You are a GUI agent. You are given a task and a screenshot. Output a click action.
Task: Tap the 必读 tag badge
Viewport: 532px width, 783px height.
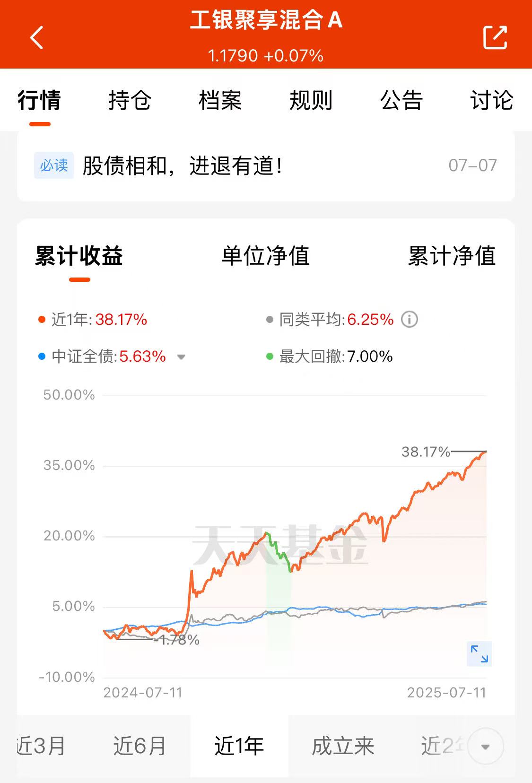[x=54, y=165]
